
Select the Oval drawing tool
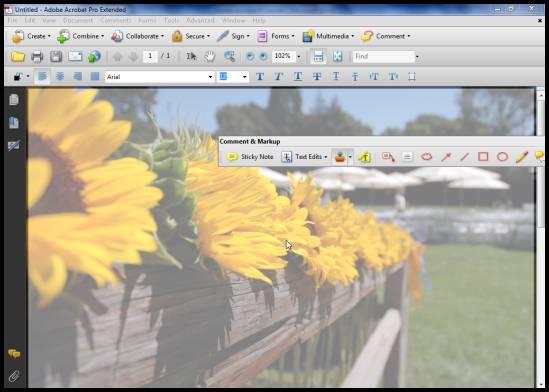[x=502, y=157]
